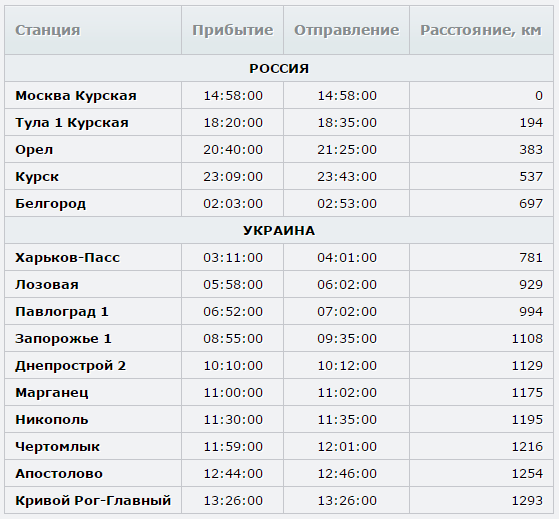
Task: Click the Лозовая station name
Action: [x=47, y=284]
